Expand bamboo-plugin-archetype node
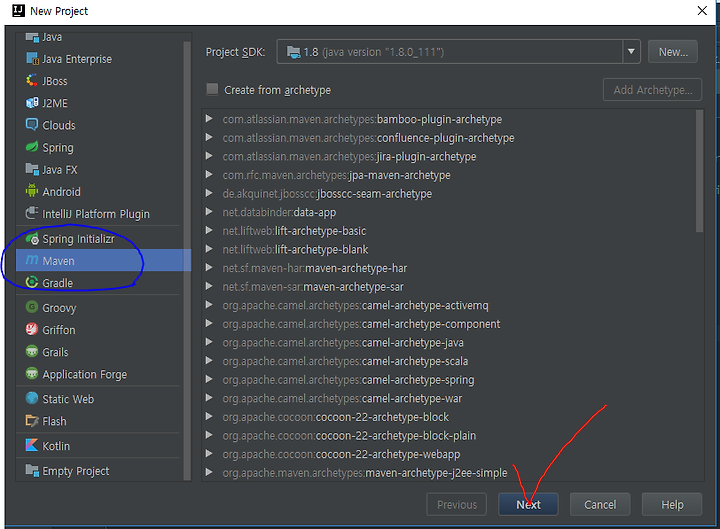720x529 pixels. tap(209, 119)
